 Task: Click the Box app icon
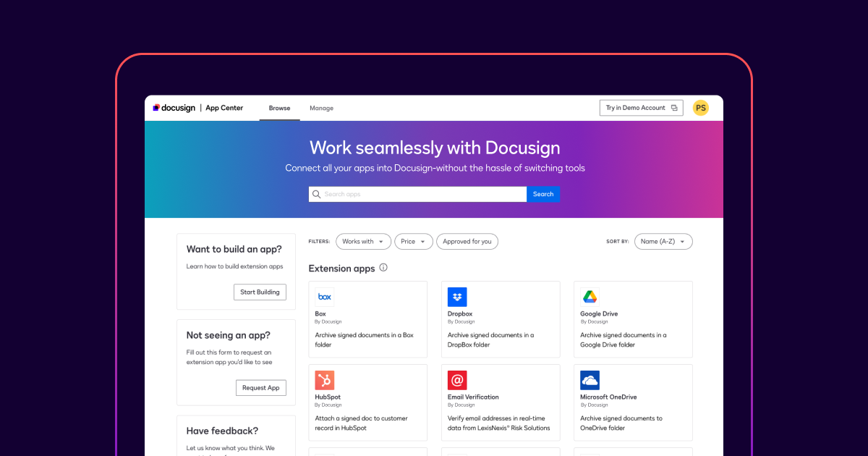click(x=324, y=296)
